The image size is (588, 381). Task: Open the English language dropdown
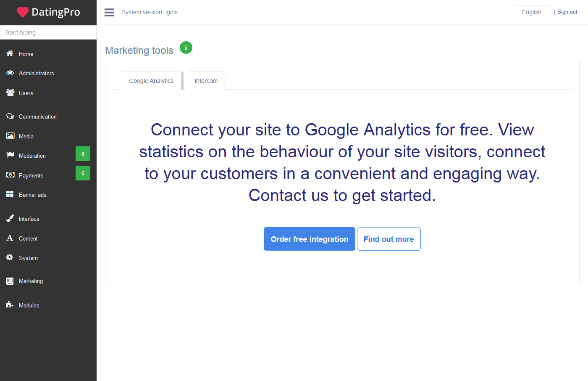point(533,12)
